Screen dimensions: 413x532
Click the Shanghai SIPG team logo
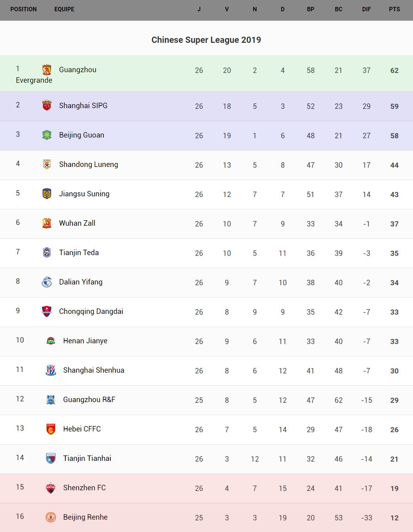(47, 105)
